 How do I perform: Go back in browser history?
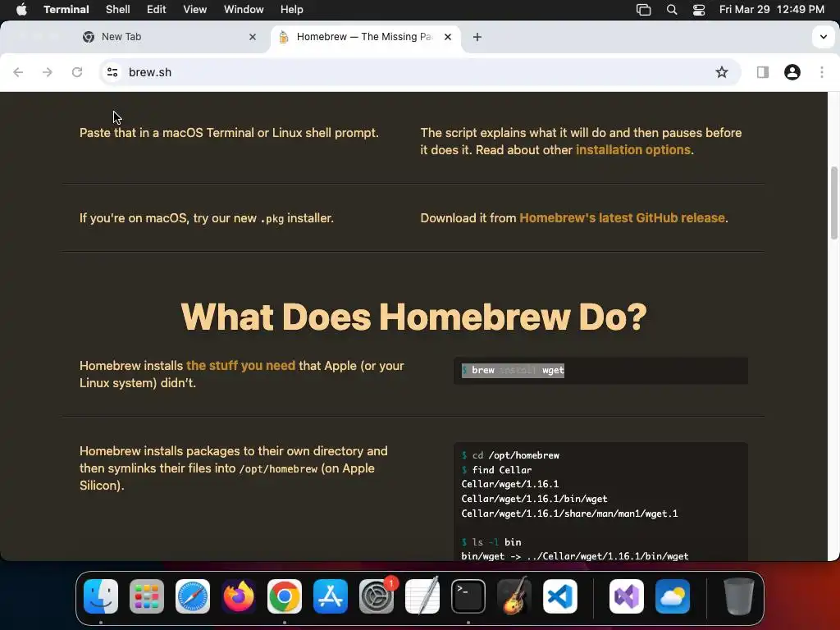18,72
